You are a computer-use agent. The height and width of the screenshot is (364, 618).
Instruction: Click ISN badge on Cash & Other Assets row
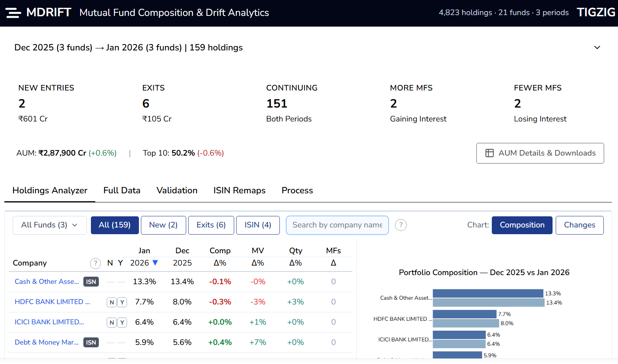coord(91,282)
